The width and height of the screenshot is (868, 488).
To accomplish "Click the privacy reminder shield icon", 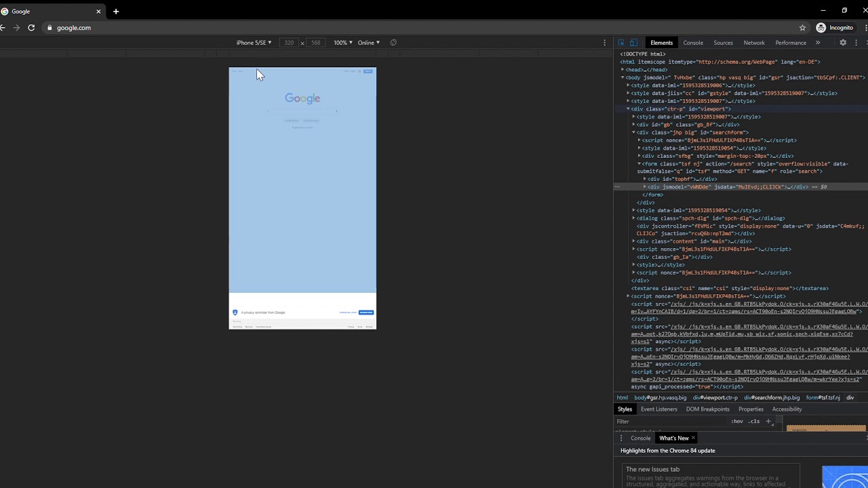I will point(235,312).
